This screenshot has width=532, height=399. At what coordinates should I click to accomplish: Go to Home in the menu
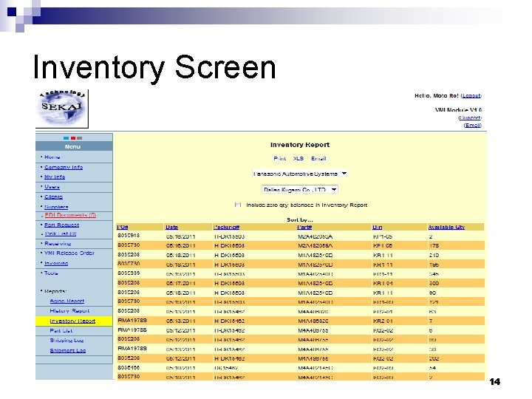click(x=52, y=157)
